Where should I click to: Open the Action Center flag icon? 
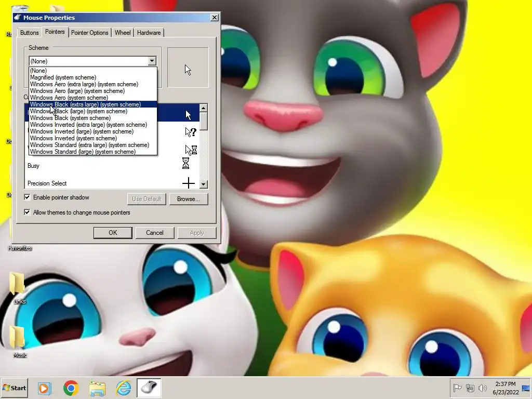457,388
